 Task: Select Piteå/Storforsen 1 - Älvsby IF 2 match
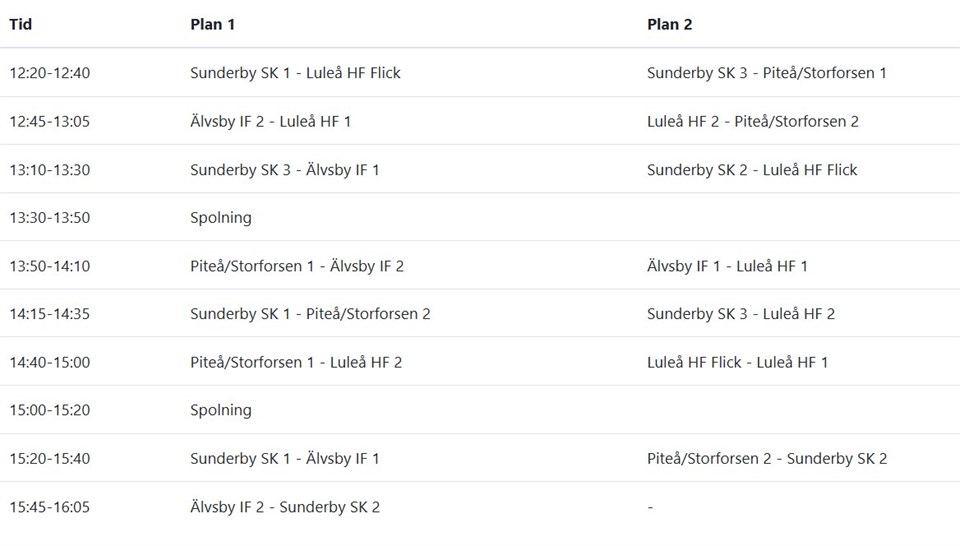[x=297, y=266]
